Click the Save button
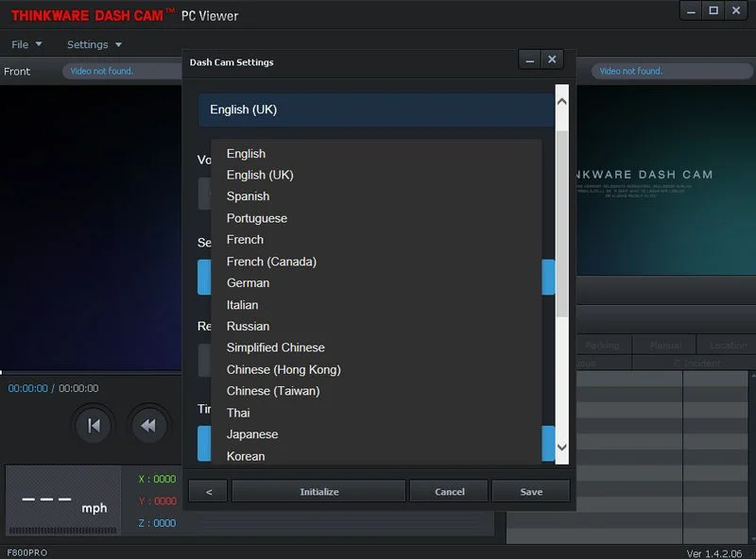The height and width of the screenshot is (559, 756). (531, 491)
